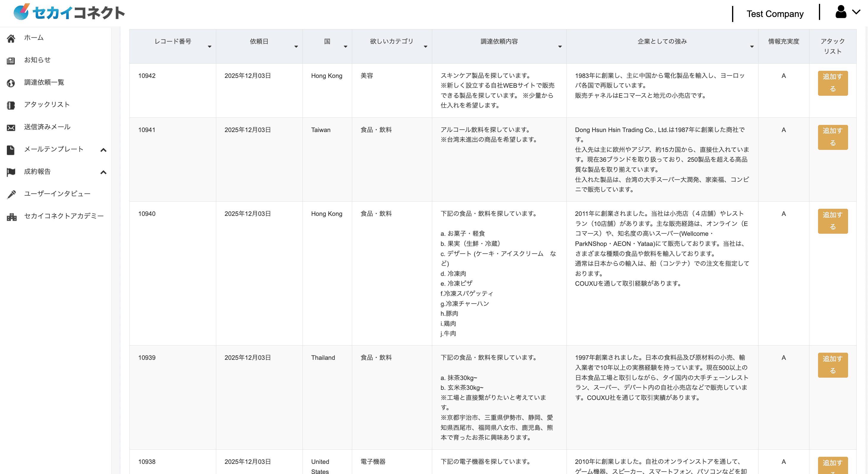
Task: Click the アタックリスト notebook icon
Action: point(11,105)
